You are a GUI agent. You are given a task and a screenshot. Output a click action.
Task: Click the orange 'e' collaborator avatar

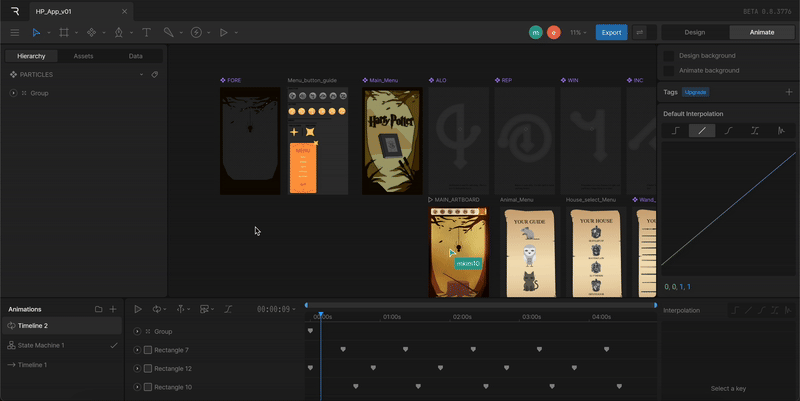pyautogui.click(x=554, y=32)
